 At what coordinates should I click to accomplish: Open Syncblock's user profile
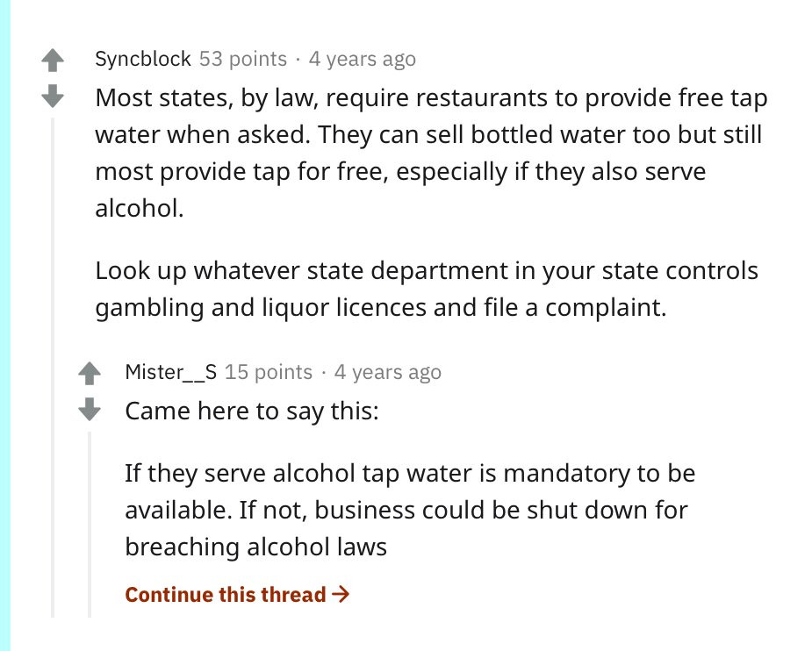143,59
